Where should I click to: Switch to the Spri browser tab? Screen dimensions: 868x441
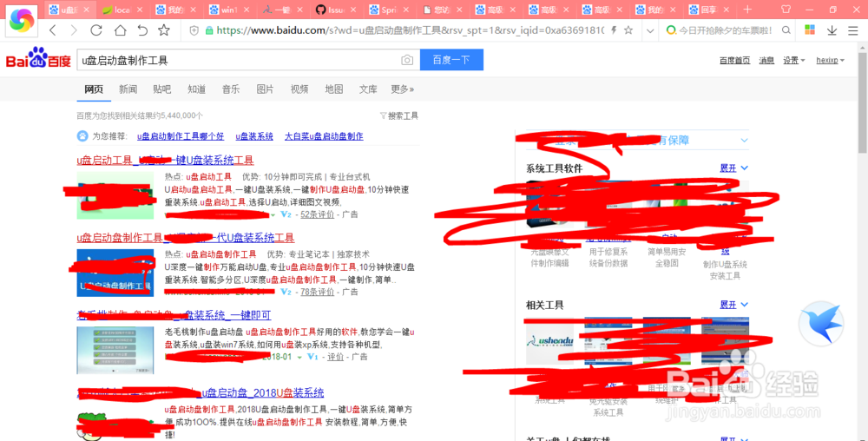389,10
